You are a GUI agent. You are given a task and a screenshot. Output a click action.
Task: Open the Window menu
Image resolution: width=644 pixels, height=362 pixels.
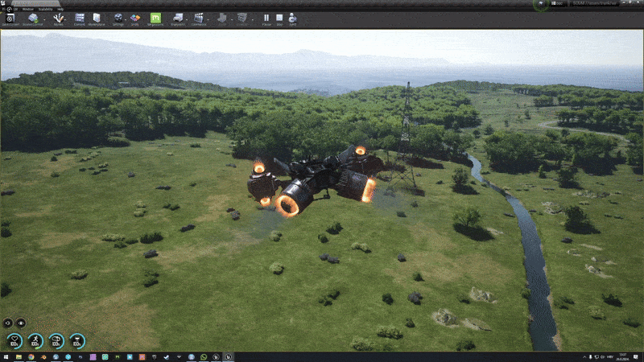28,8
